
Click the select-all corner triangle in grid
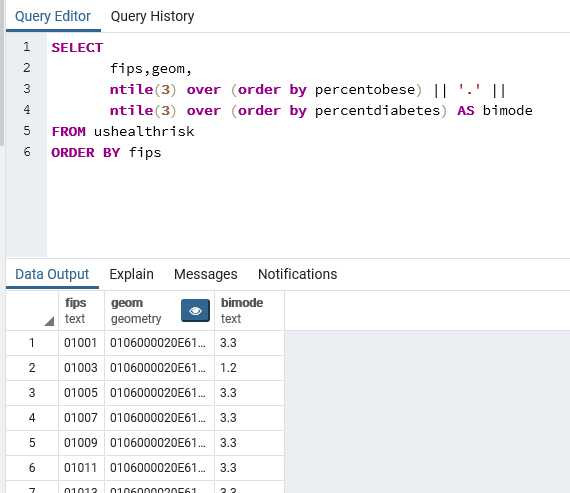coord(49,321)
